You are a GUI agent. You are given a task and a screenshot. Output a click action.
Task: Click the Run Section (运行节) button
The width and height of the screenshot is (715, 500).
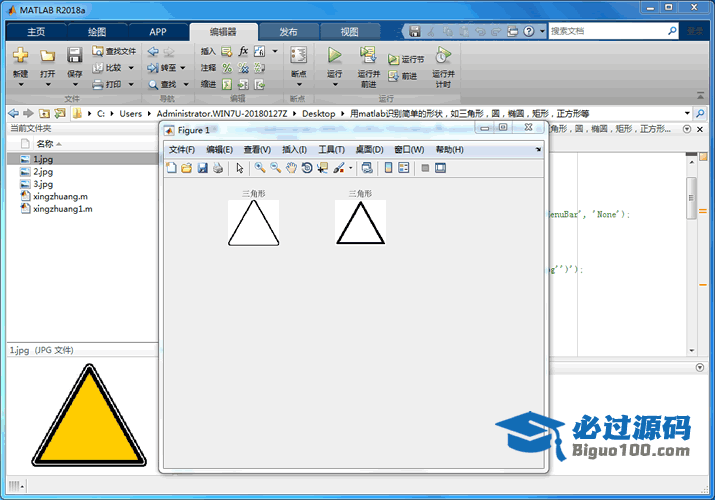(406, 60)
